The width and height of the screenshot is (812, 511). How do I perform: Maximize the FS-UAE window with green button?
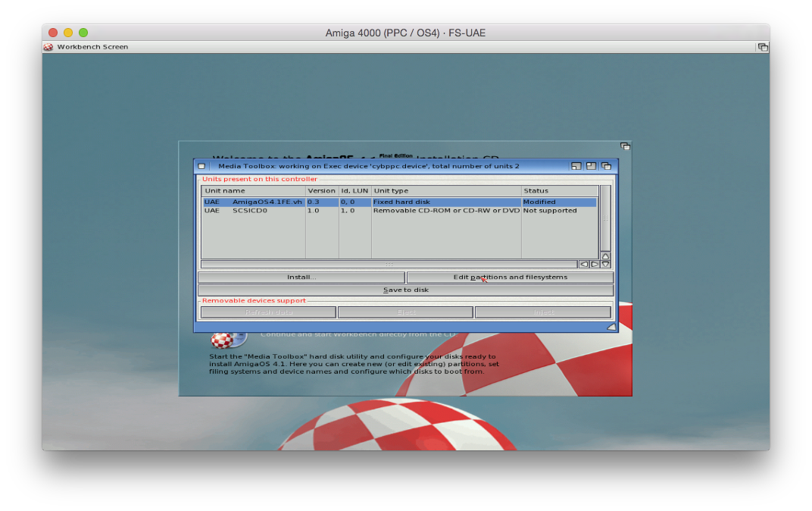(83, 33)
